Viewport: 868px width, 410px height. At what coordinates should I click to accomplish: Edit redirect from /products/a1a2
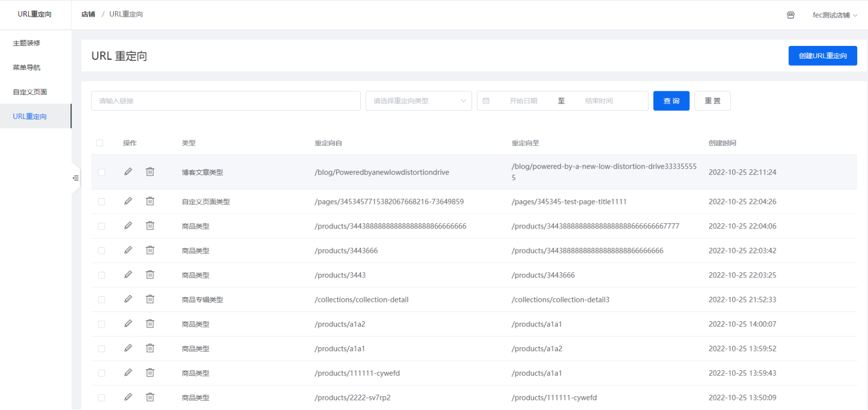click(128, 324)
